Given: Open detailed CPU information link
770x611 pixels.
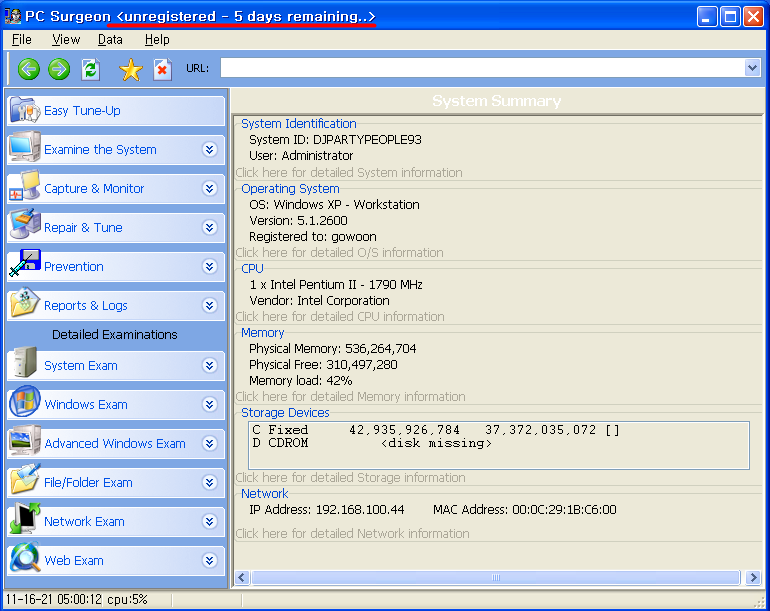Looking at the screenshot, I should 340,316.
